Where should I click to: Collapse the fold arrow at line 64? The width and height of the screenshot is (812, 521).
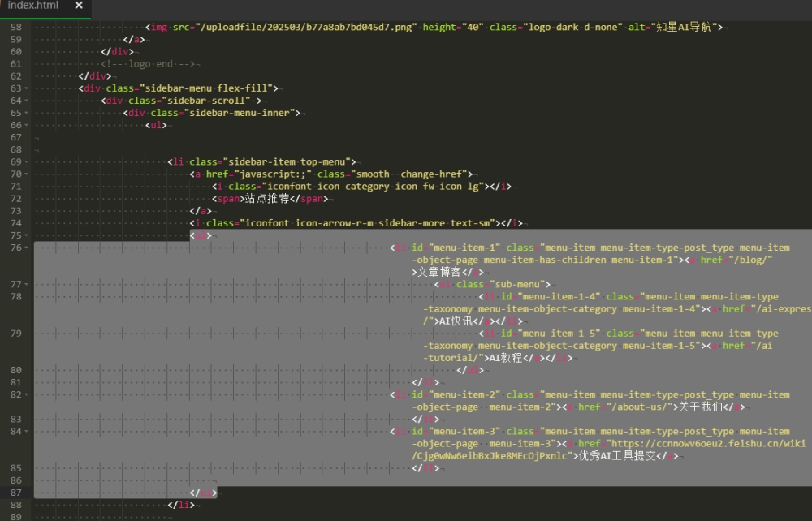coord(27,101)
